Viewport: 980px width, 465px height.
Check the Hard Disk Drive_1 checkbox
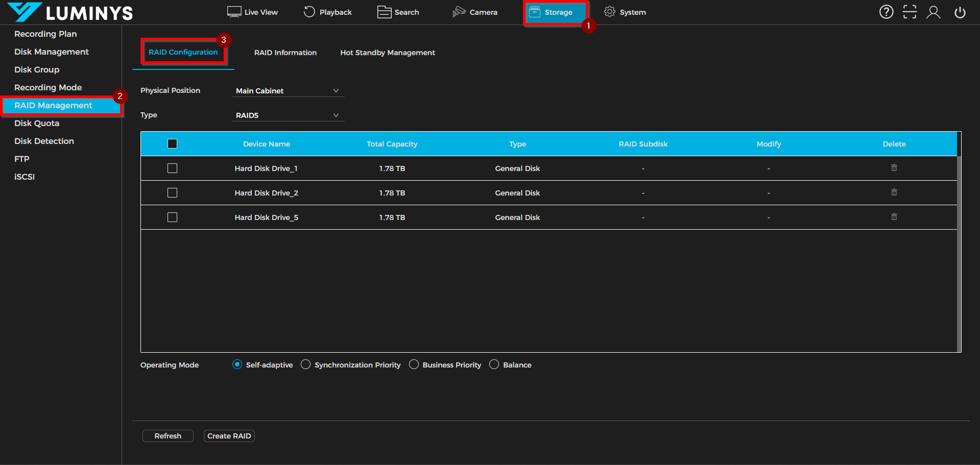pos(173,168)
